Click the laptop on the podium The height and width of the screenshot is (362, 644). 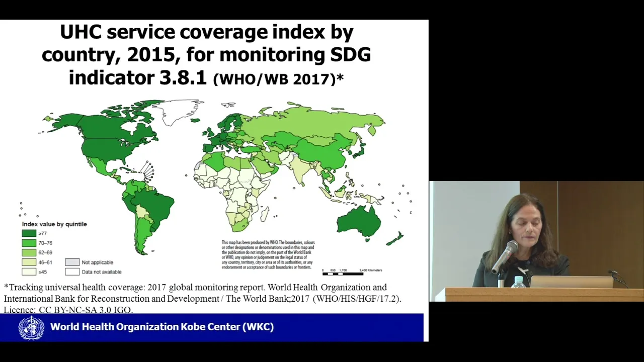[572, 282]
